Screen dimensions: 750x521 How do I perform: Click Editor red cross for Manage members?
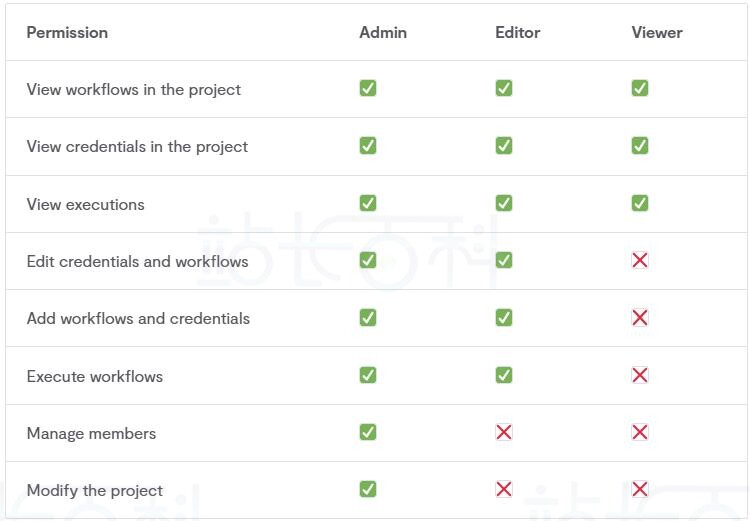(x=504, y=432)
